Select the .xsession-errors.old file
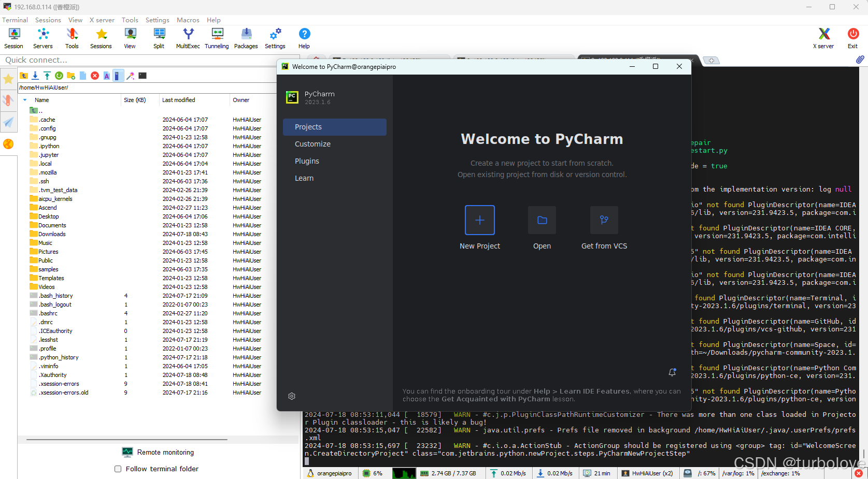Screen dimensions: 868x479 coord(147,393)
